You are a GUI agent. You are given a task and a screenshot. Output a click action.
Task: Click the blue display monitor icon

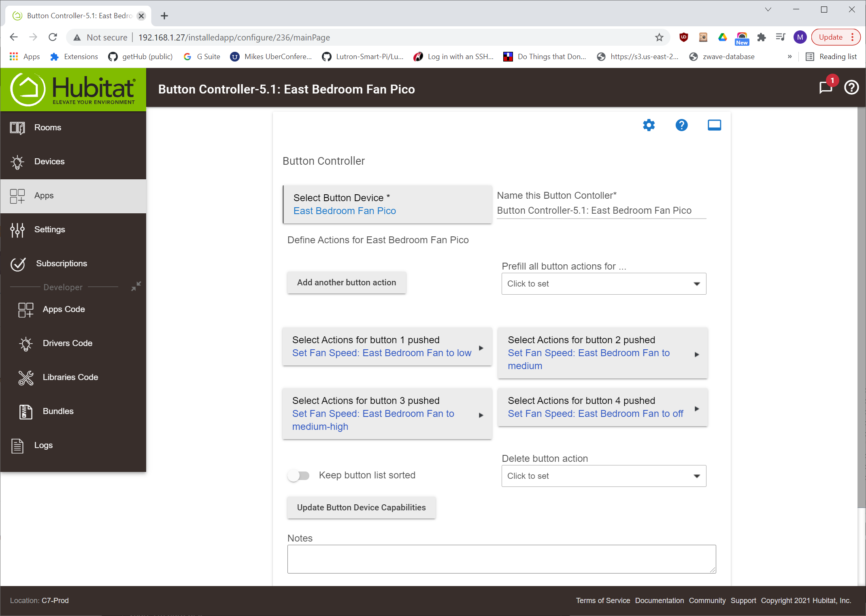tap(714, 125)
